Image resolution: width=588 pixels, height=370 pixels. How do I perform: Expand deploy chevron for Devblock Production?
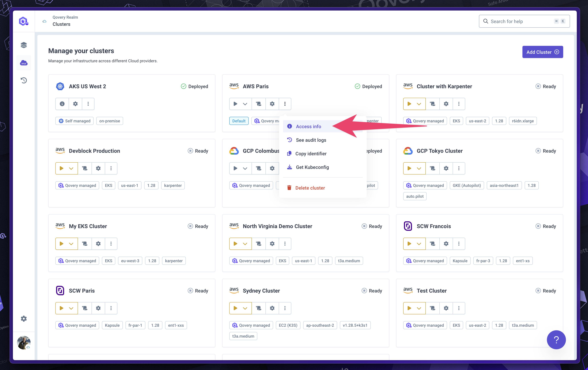click(71, 168)
